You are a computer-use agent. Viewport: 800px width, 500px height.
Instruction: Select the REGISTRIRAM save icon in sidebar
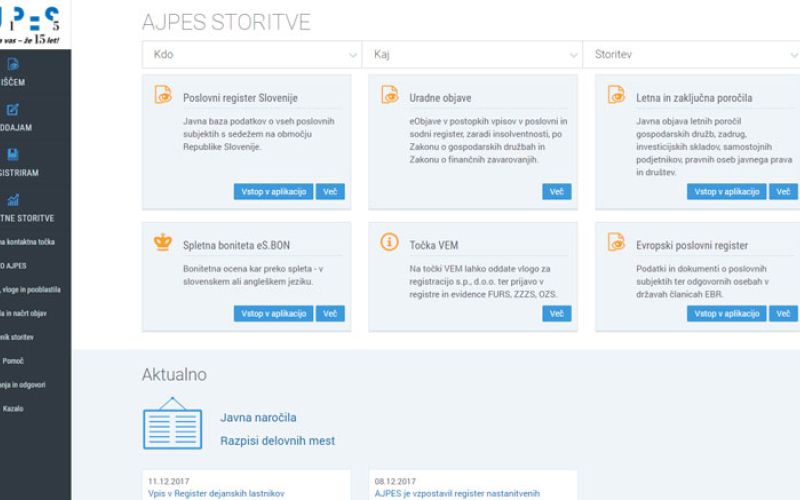[13, 155]
